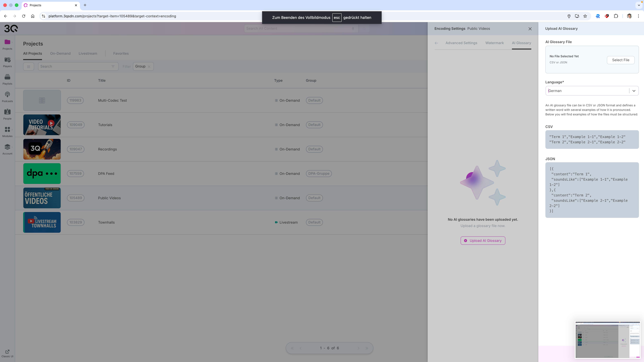
Task: Open Players in the sidebar
Action: [7, 62]
